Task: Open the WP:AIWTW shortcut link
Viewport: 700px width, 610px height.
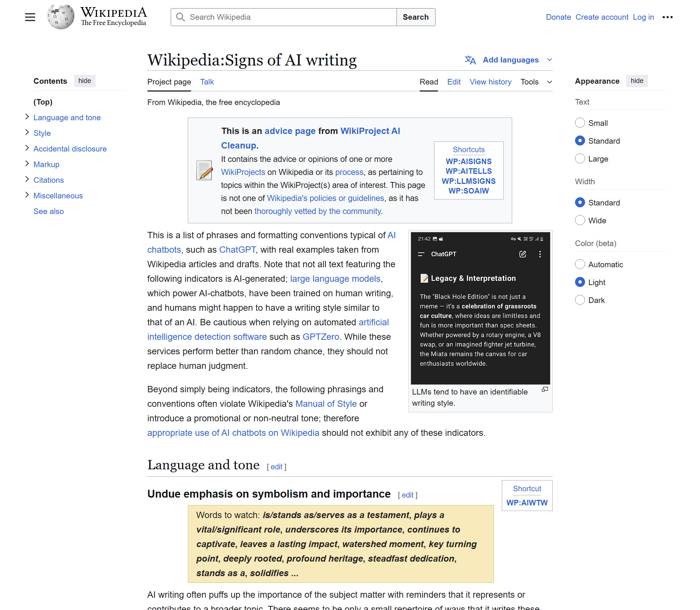Action: tap(527, 503)
